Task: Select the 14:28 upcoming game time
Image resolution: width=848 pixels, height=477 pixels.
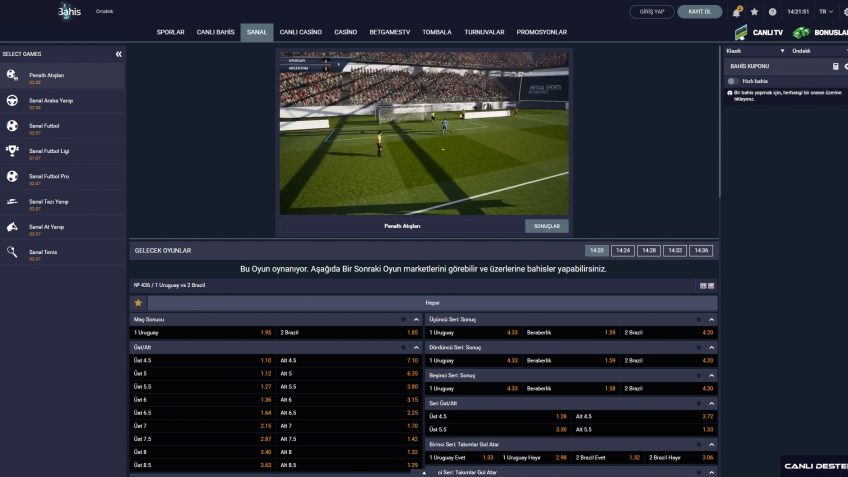Action: pos(649,250)
